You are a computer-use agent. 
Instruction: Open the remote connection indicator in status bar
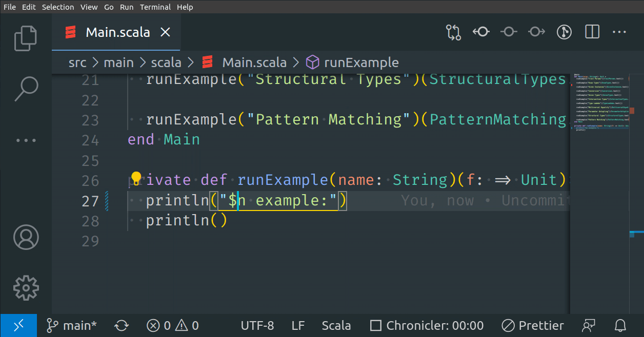click(18, 325)
